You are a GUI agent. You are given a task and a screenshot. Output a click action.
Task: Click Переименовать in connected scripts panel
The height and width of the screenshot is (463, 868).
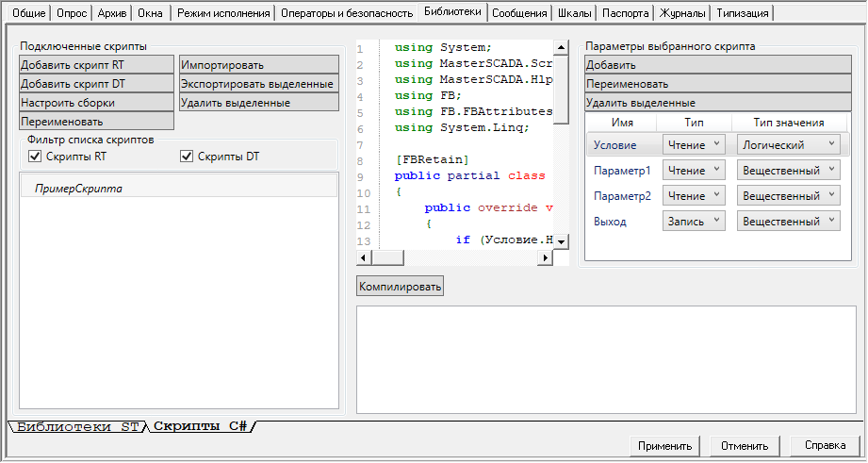(x=96, y=122)
